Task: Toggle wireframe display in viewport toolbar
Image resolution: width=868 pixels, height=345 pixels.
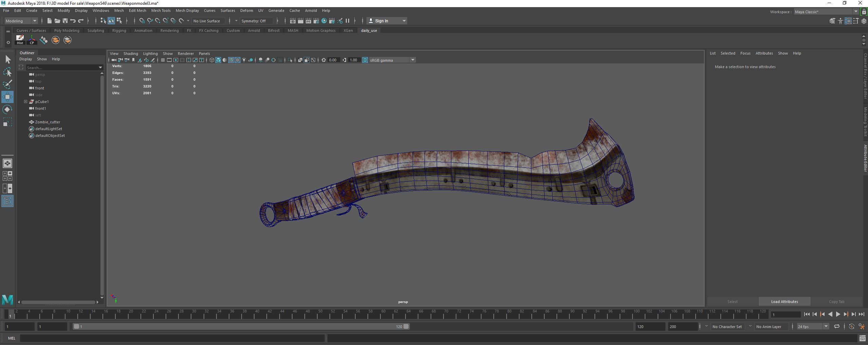Action: pos(212,60)
